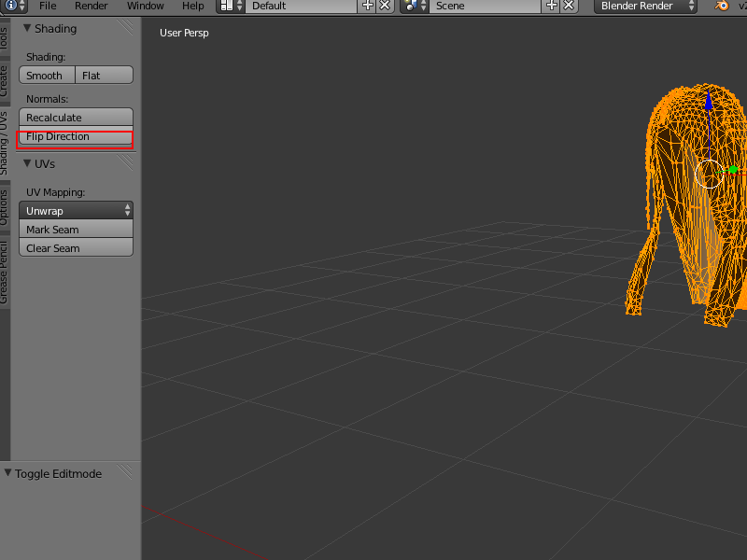747x560 pixels.
Task: Switch to the Grease Pencil tab
Action: pos(5,272)
